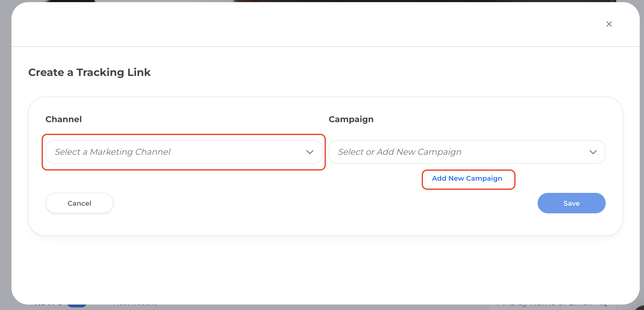This screenshot has width=644, height=310.
Task: Save the new tracking link
Action: click(x=571, y=203)
